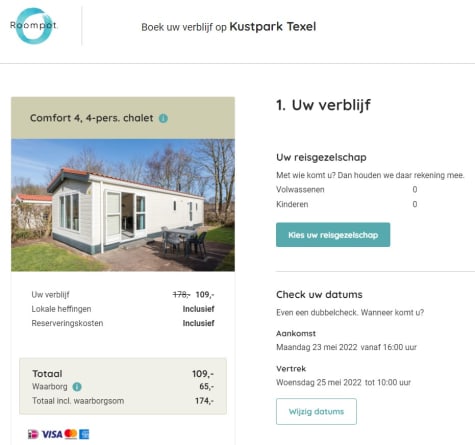Open the Waarborg info icon
The height and width of the screenshot is (445, 475).
click(x=77, y=387)
